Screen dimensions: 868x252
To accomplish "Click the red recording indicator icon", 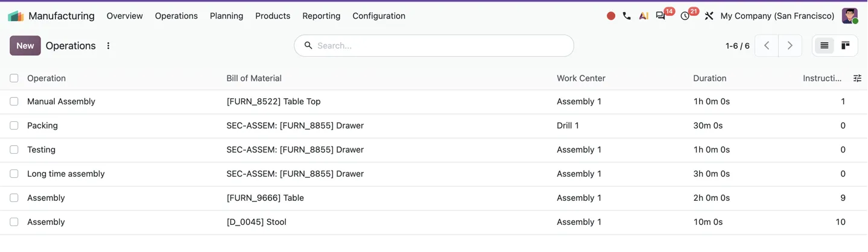I will tap(611, 16).
